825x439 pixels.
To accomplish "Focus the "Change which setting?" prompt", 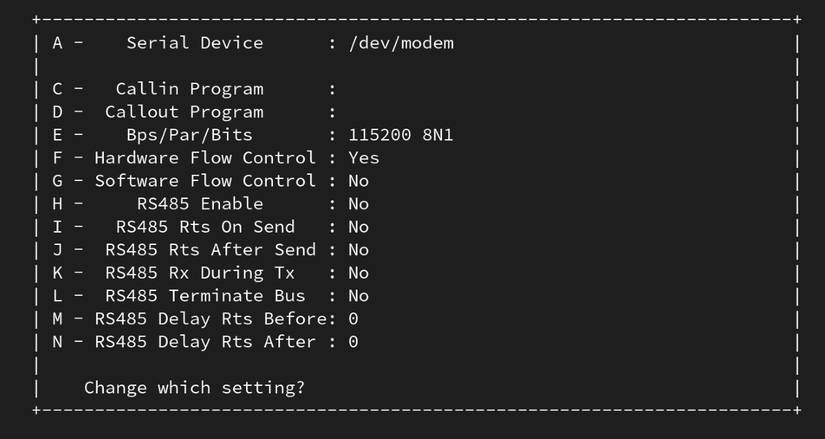I will (194, 387).
